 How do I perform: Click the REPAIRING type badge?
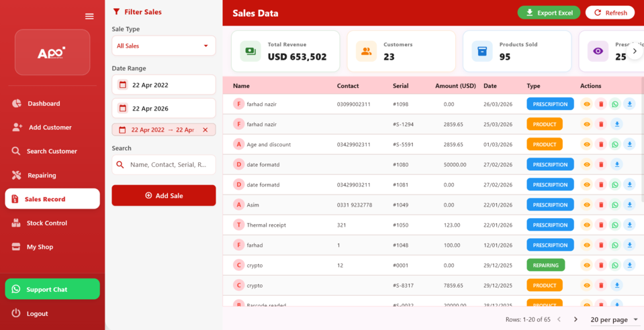[x=546, y=265]
